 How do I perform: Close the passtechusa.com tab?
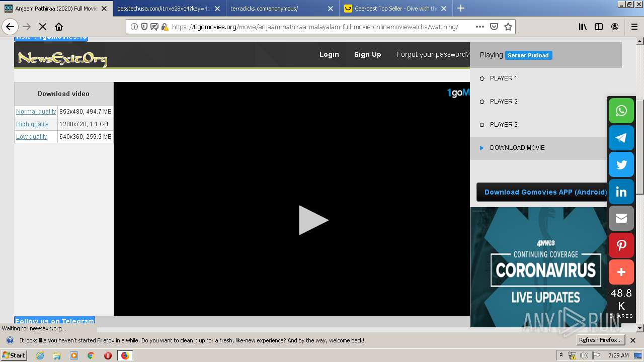coord(217,9)
